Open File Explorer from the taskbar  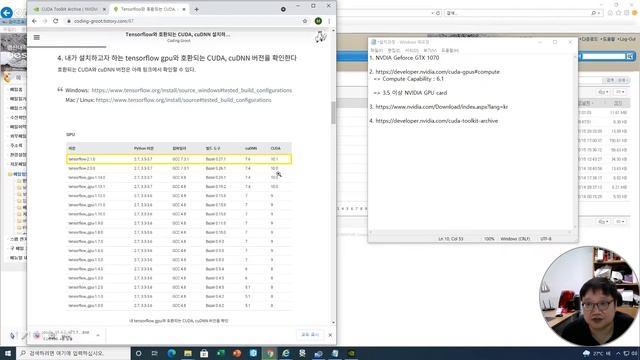tap(188, 353)
